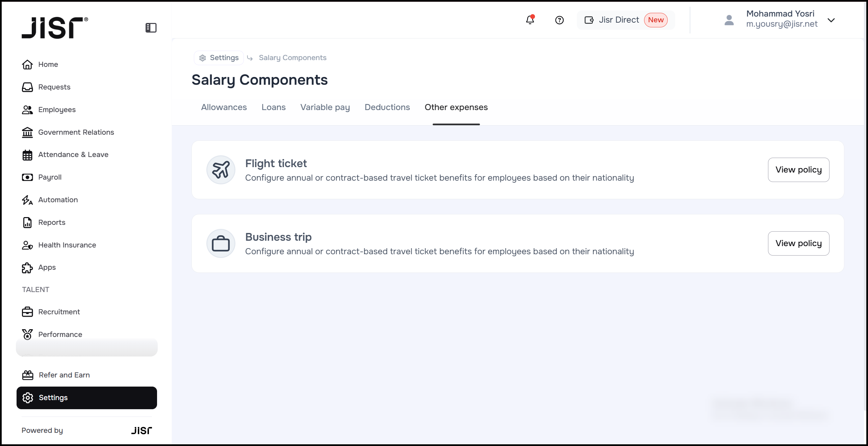
Task: View policy for Flight ticket
Action: pyautogui.click(x=798, y=170)
